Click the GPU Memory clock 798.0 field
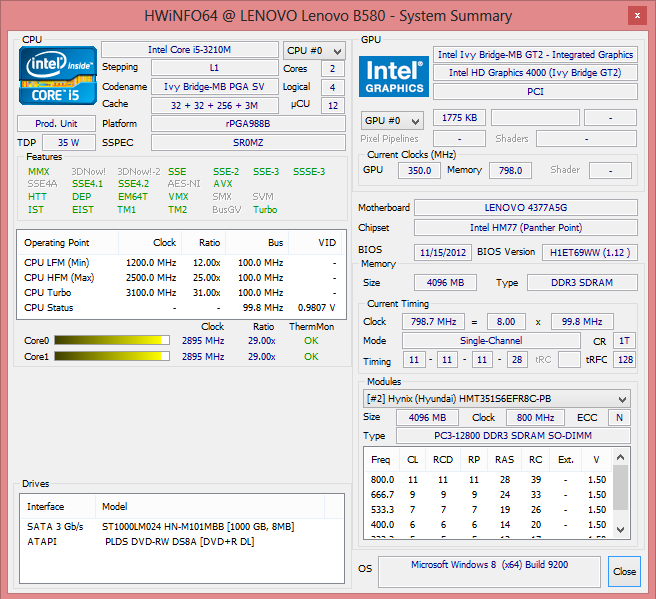Image resolution: width=656 pixels, height=599 pixels. (510, 171)
